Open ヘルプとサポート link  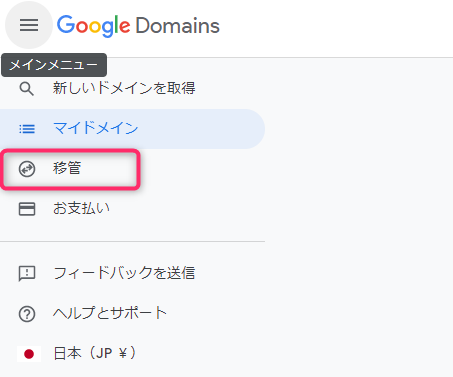click(x=110, y=313)
